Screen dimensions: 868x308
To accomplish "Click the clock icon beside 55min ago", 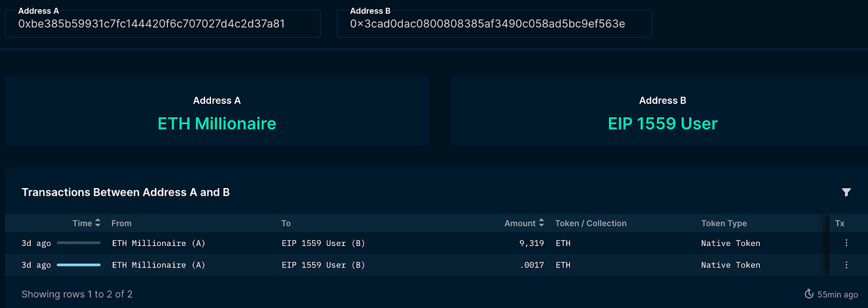I will coord(809,294).
